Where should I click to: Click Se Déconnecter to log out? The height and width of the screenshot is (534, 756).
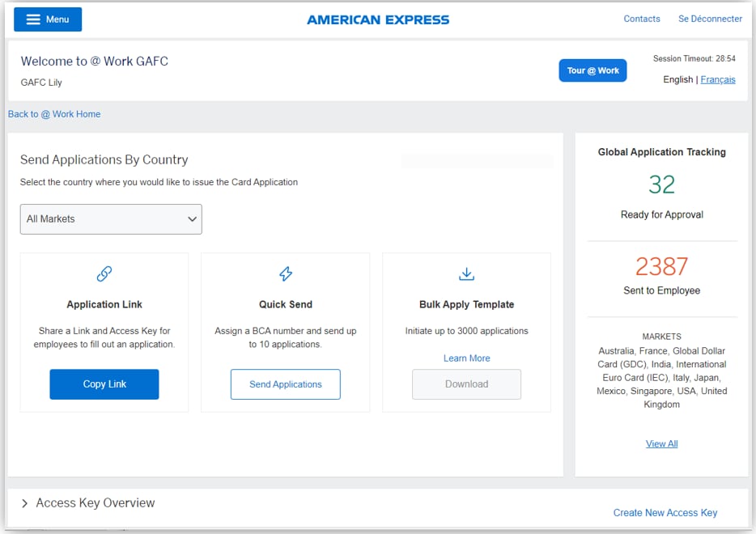710,19
